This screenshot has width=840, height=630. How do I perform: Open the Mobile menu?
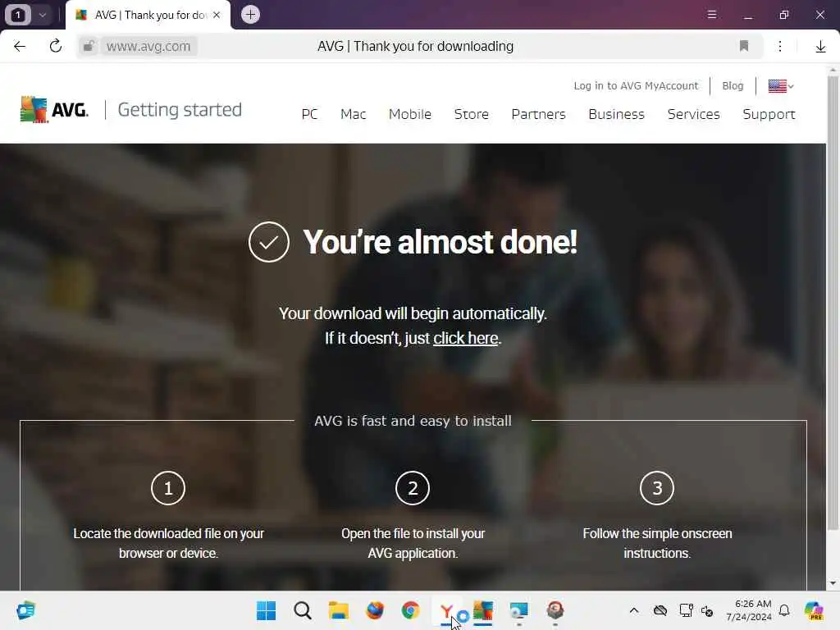[x=410, y=114]
